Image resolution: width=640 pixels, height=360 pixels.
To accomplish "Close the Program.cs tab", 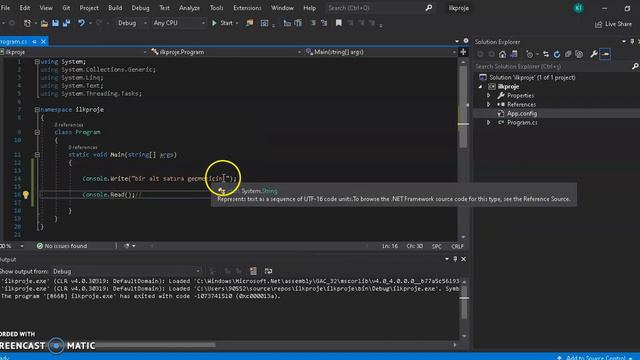I will coord(43,41).
